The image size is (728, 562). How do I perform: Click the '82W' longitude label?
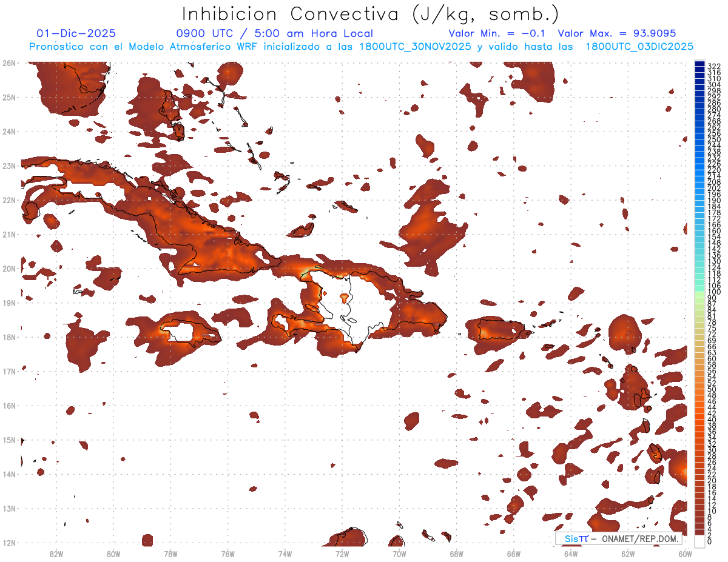point(56,554)
